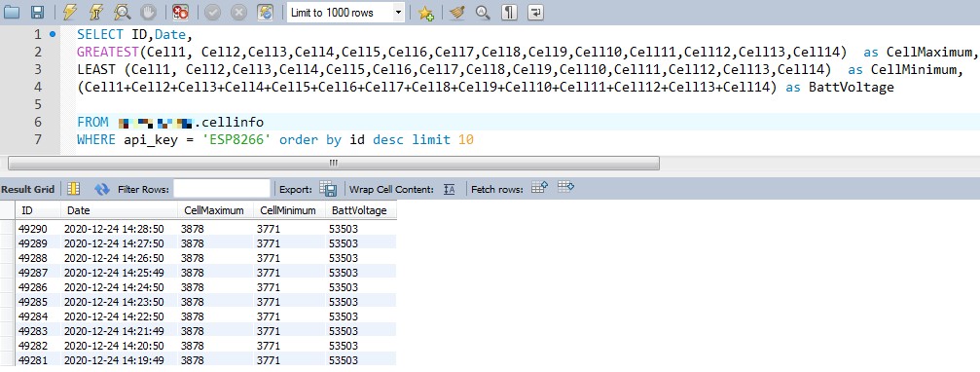
Task: Select row header of row 49287
Action: pyautogui.click(x=8, y=273)
